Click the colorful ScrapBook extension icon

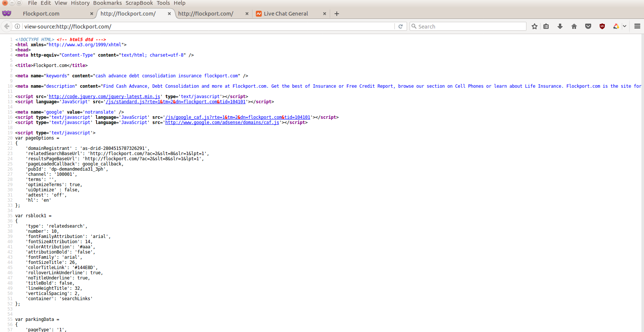point(616,26)
